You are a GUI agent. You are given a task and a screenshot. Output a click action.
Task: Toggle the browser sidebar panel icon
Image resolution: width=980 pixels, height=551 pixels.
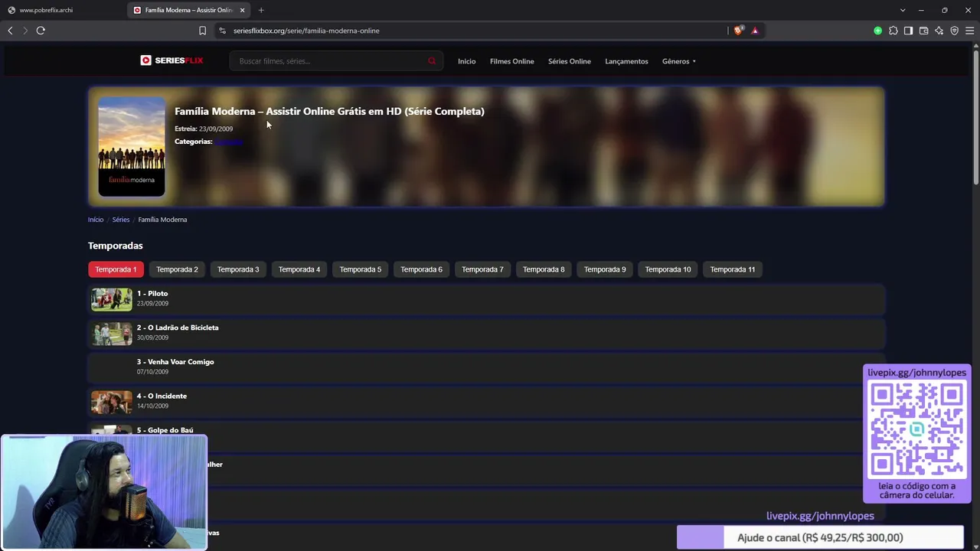pyautogui.click(x=908, y=31)
